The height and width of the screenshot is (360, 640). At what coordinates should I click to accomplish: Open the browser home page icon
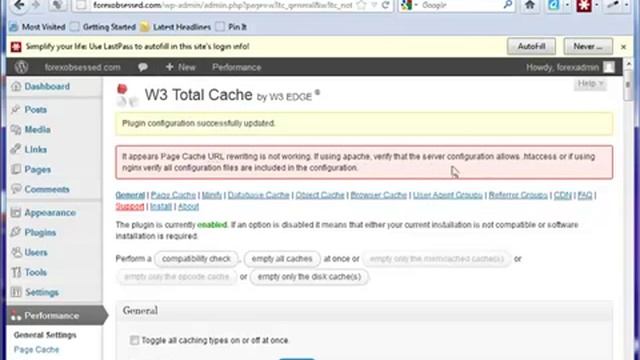[x=530, y=5]
